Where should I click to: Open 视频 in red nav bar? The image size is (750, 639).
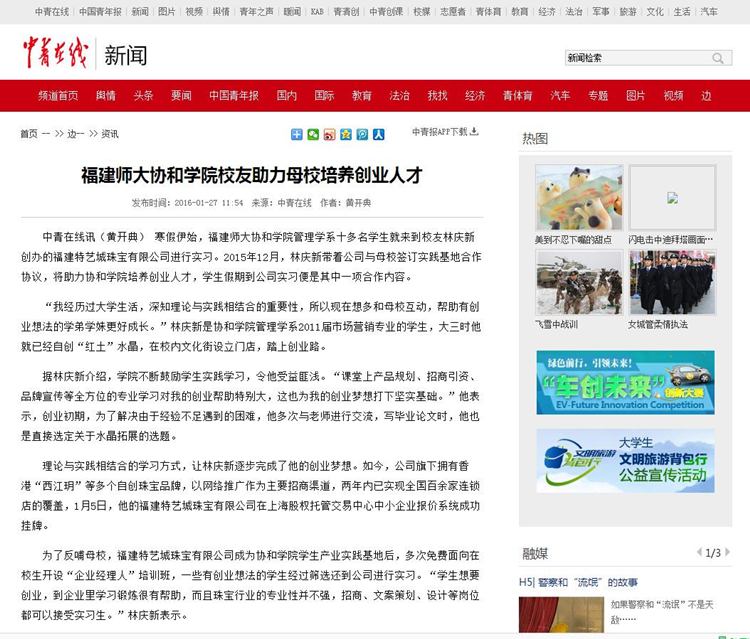(673, 96)
